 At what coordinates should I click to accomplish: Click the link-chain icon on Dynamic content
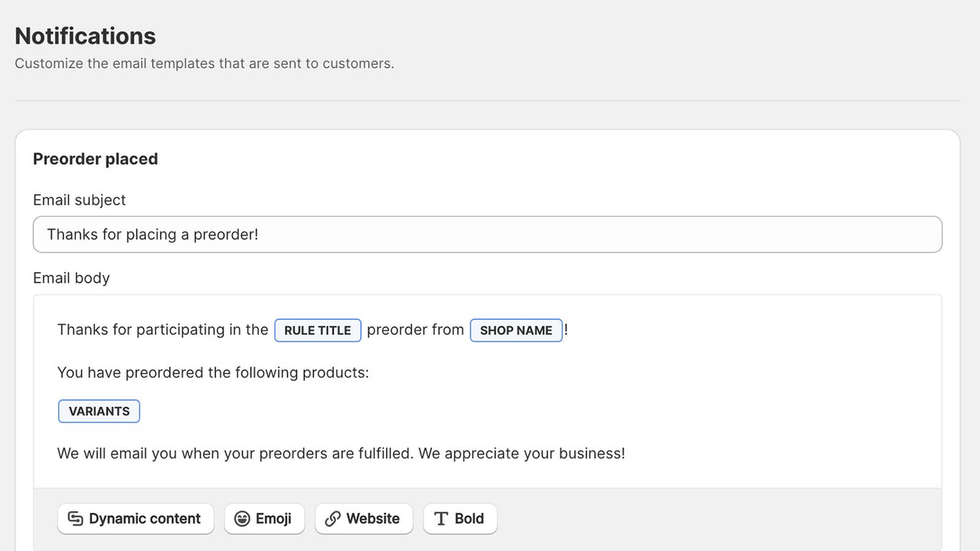[x=75, y=519]
